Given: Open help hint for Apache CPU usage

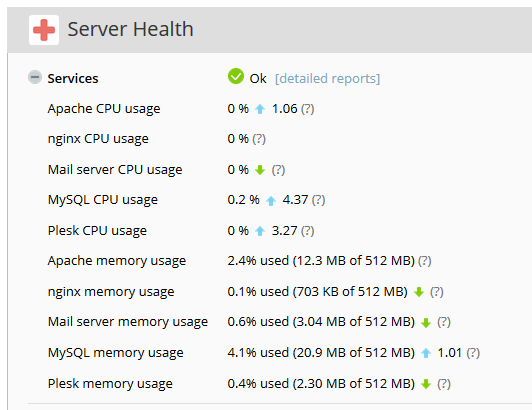Looking at the screenshot, I should click(308, 109).
